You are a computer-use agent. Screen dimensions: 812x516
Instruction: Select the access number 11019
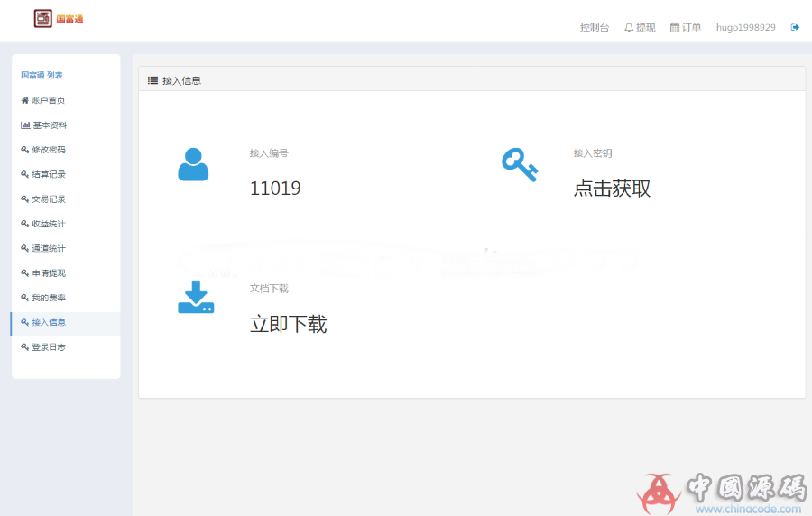[275, 189]
